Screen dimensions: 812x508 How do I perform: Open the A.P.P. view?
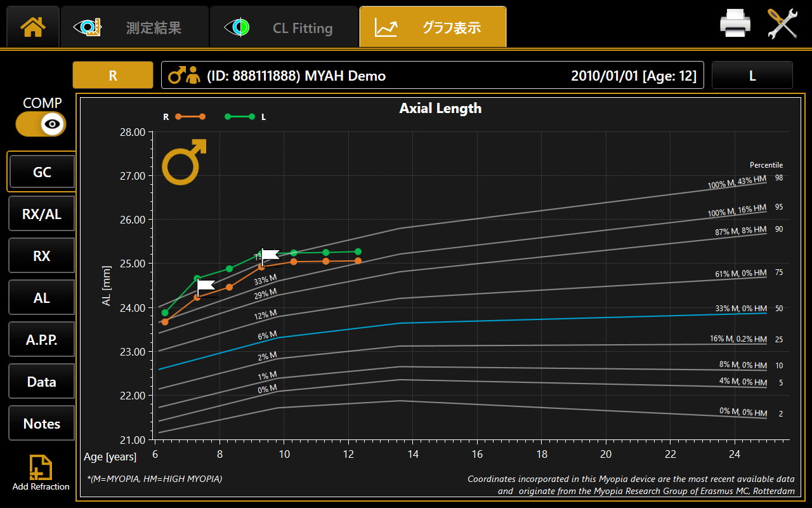click(x=42, y=340)
